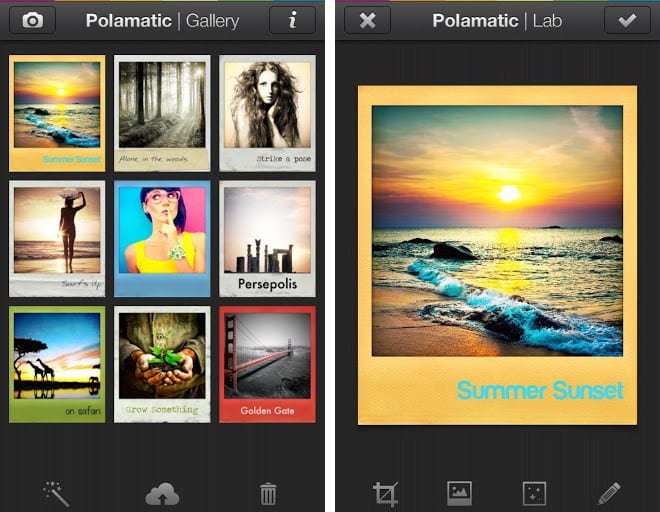The image size is (660, 512).
Task: Choose the sparkle effects tool
Action: [534, 493]
